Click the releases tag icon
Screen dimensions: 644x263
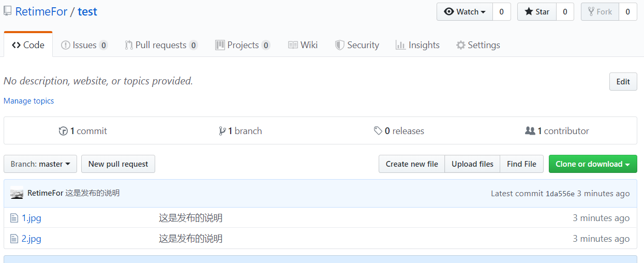pyautogui.click(x=378, y=131)
